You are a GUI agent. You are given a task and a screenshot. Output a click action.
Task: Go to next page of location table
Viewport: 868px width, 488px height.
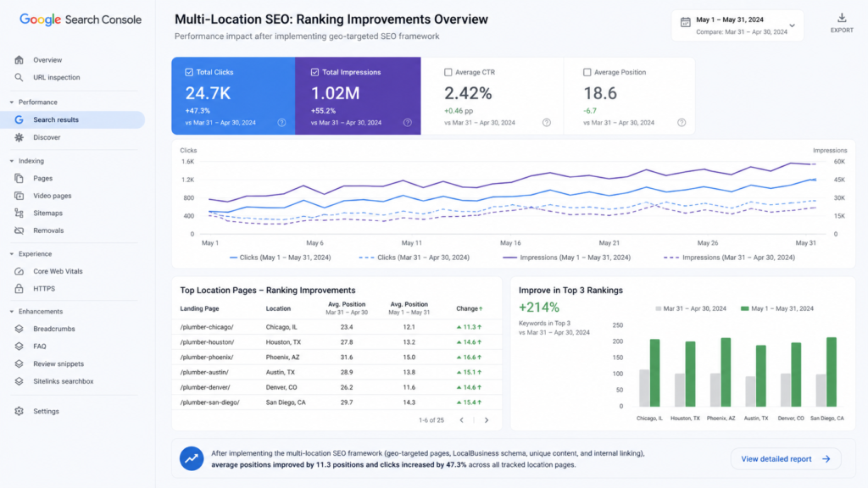click(487, 420)
